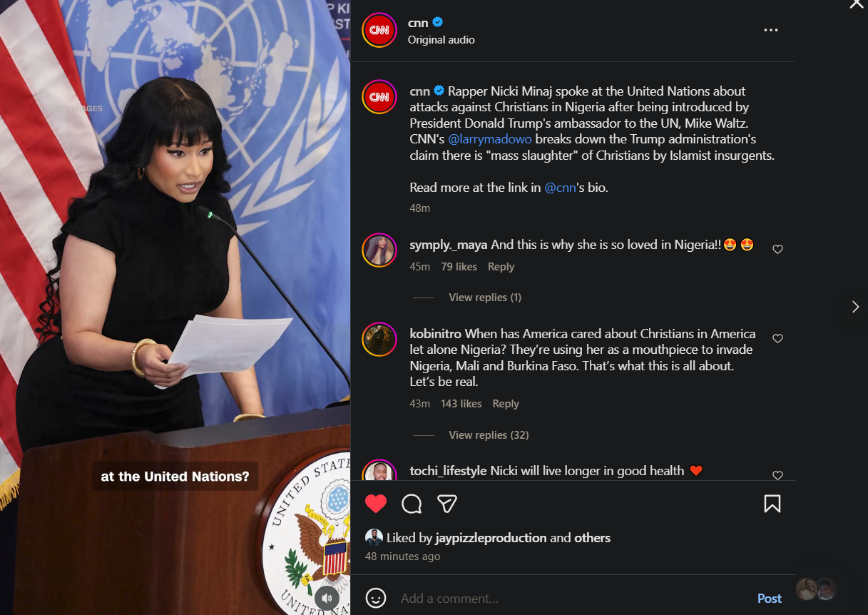Mute or unmute the video speaker icon
868x615 pixels.
[327, 597]
